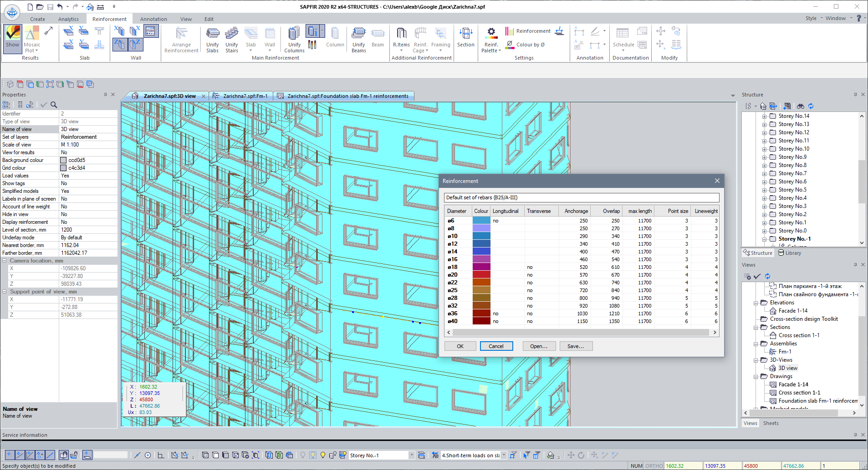Select the Unify Beams tool
The width and height of the screenshot is (868, 470).
click(x=358, y=39)
